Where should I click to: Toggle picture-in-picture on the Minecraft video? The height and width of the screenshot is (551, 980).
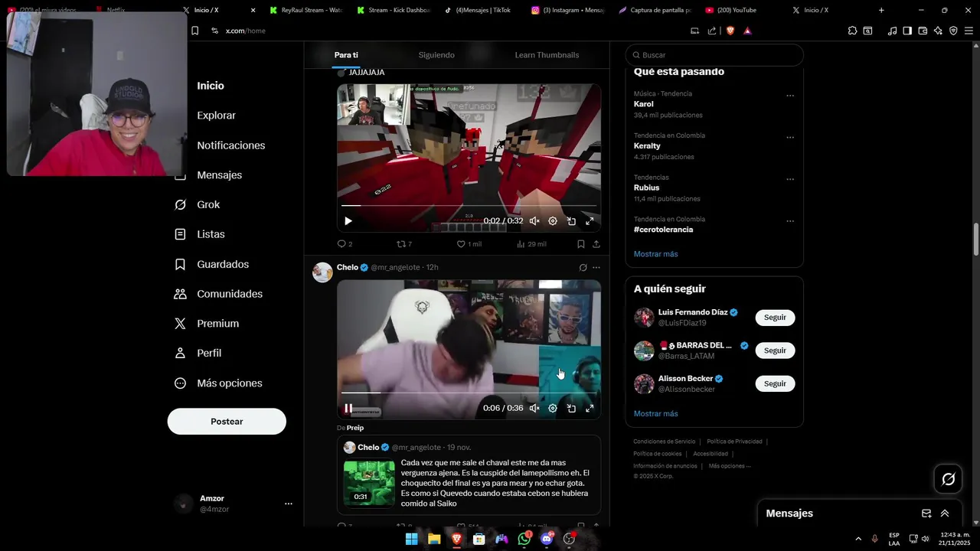point(571,221)
